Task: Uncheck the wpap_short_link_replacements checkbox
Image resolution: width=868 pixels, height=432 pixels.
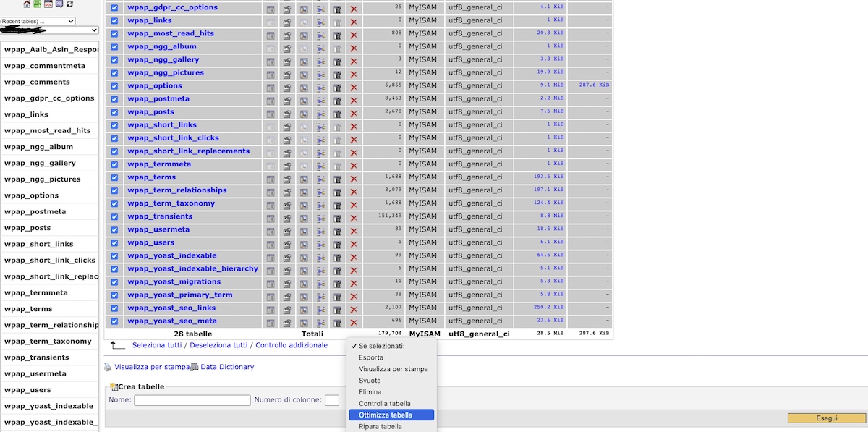Action: click(x=114, y=151)
